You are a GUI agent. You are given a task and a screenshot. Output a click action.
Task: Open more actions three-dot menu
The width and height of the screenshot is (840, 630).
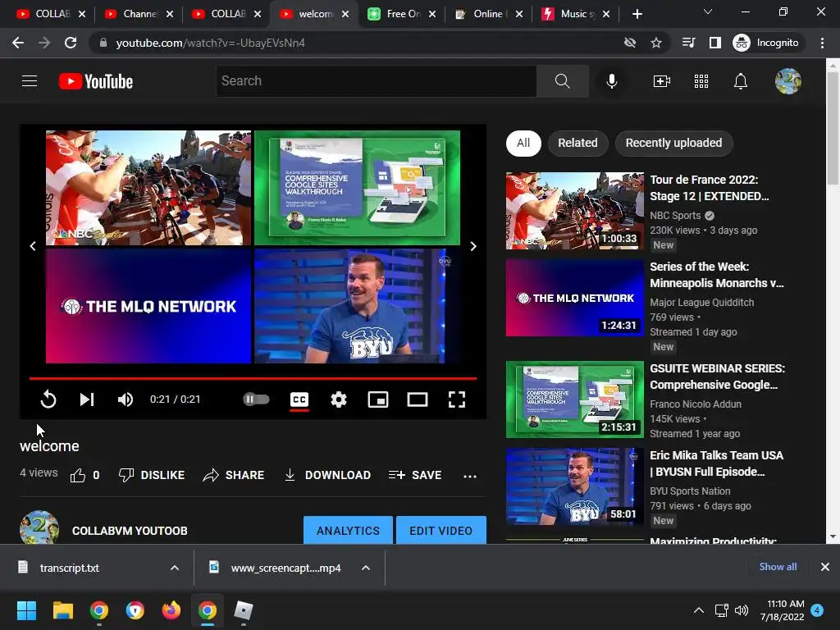click(x=470, y=476)
